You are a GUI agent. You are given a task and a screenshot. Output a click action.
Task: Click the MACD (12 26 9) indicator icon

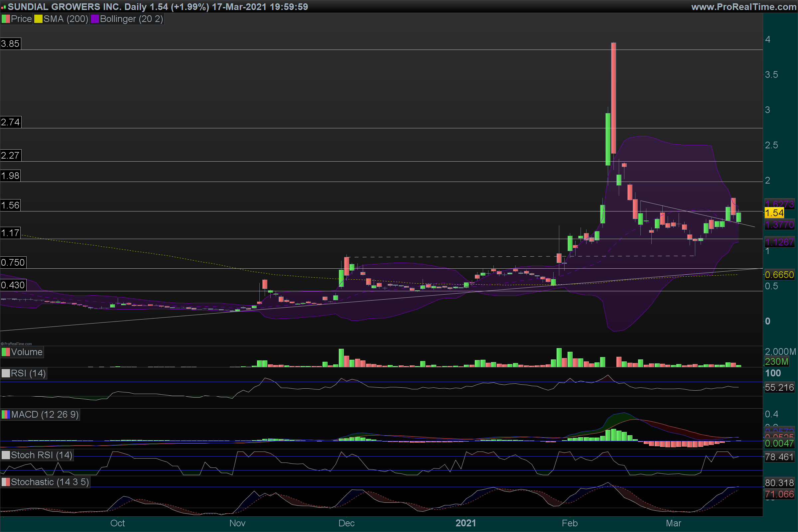pyautogui.click(x=6, y=415)
